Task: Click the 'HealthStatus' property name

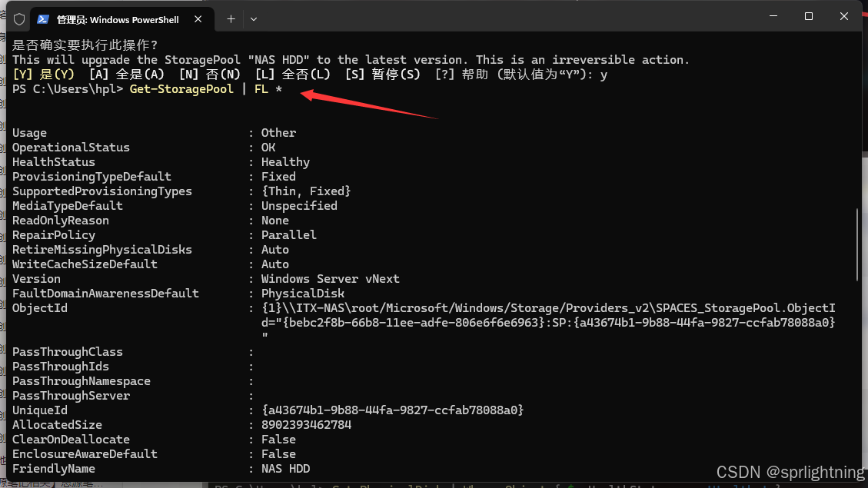Action: pyautogui.click(x=54, y=162)
